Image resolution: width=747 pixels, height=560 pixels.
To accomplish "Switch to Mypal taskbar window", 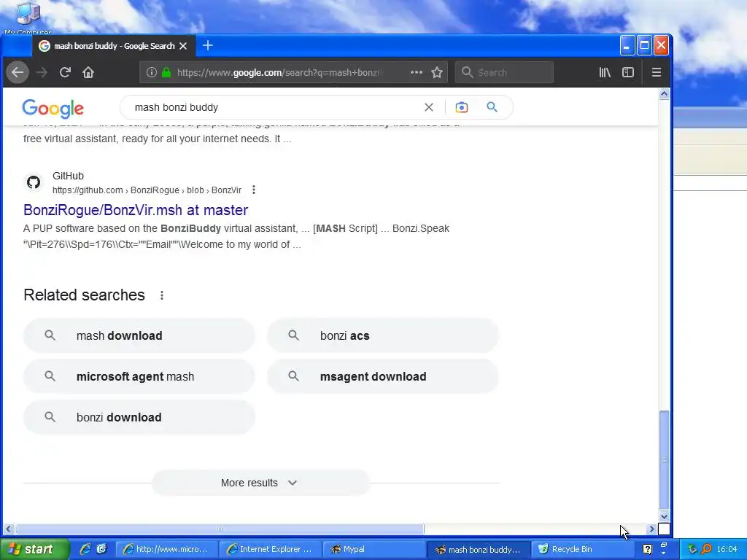I will (373, 549).
